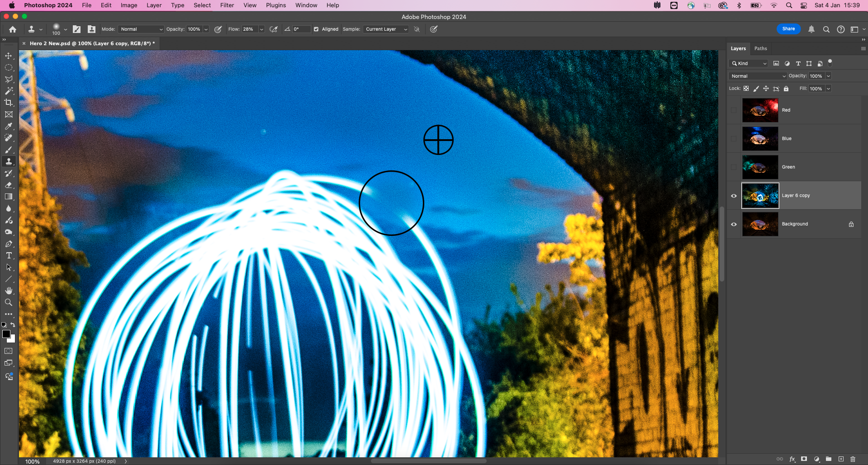Click the Share button
Image resolution: width=868 pixels, height=465 pixels.
point(788,29)
